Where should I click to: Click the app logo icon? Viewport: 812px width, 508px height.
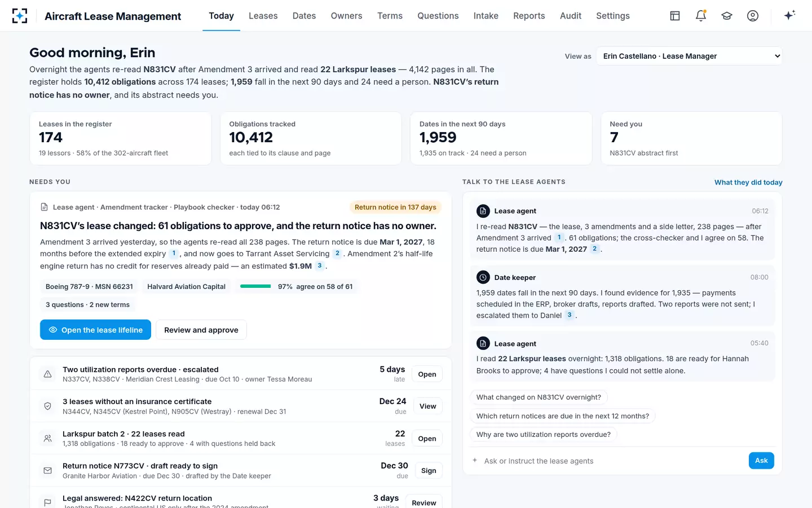click(20, 16)
